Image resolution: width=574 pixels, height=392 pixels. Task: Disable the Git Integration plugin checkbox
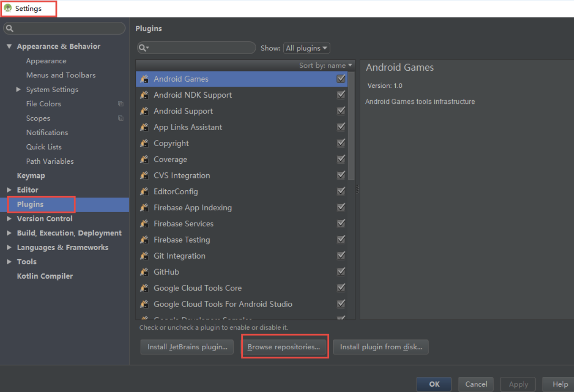341,256
